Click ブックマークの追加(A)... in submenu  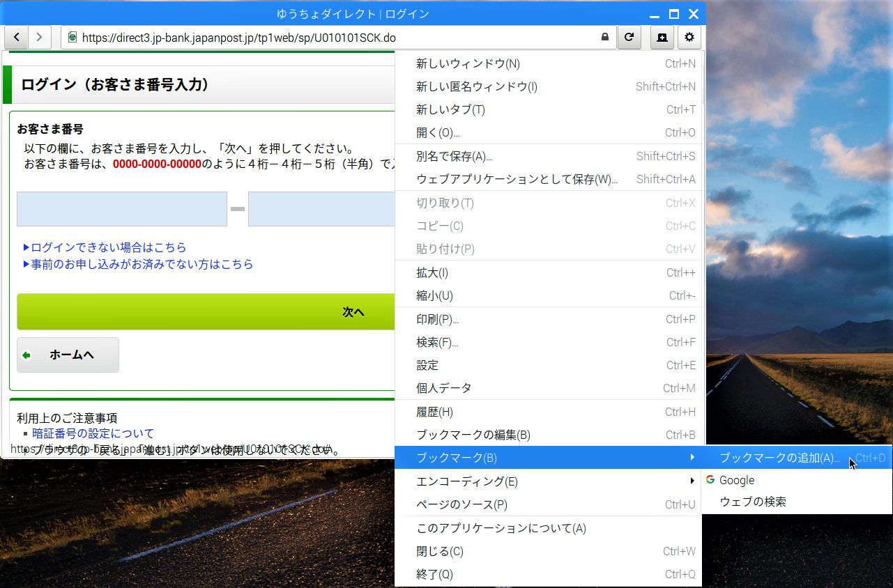(x=797, y=458)
